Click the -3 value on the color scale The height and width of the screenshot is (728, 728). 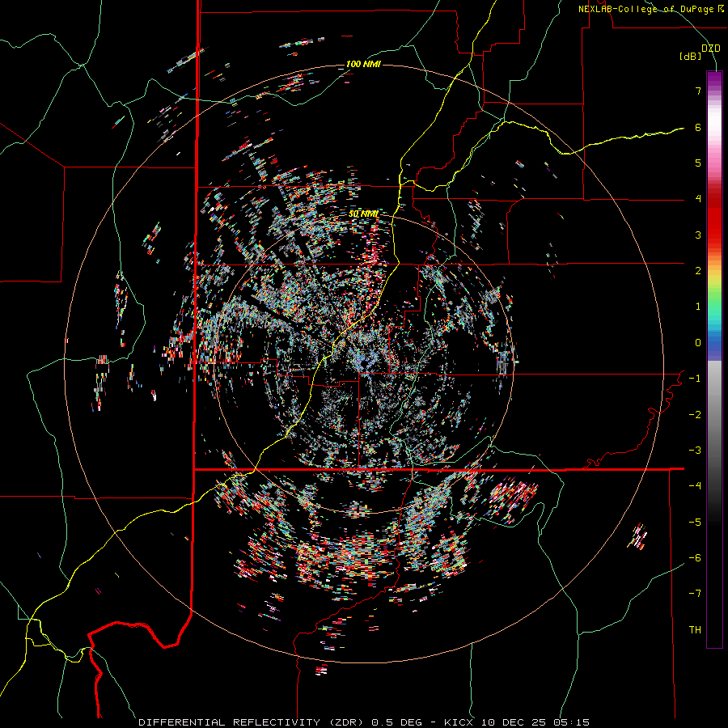695,451
